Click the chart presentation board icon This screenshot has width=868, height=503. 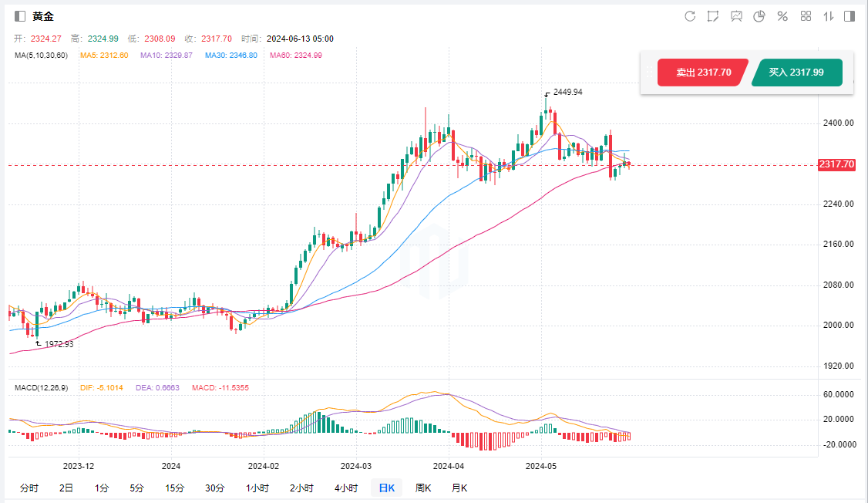[736, 16]
